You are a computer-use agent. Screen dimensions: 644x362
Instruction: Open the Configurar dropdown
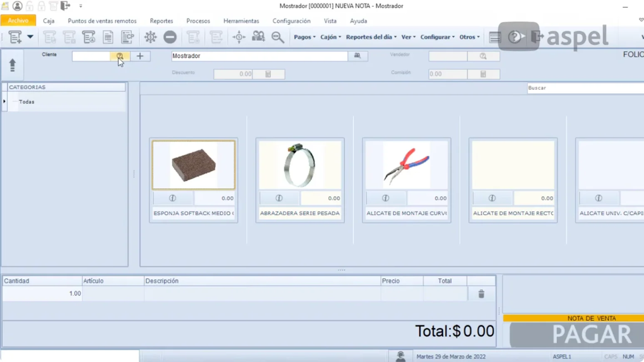pyautogui.click(x=438, y=37)
